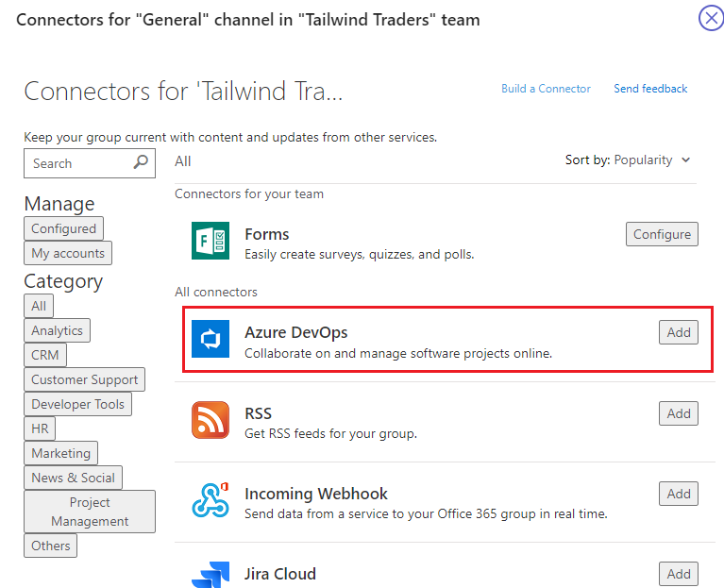Add the Azure DevOps connector
The height and width of the screenshot is (588, 724).
679,332
